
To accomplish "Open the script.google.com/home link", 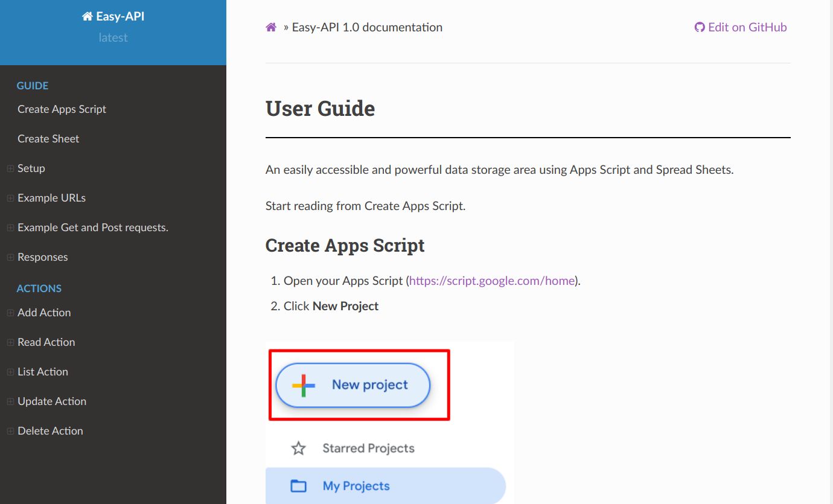I will [492, 281].
